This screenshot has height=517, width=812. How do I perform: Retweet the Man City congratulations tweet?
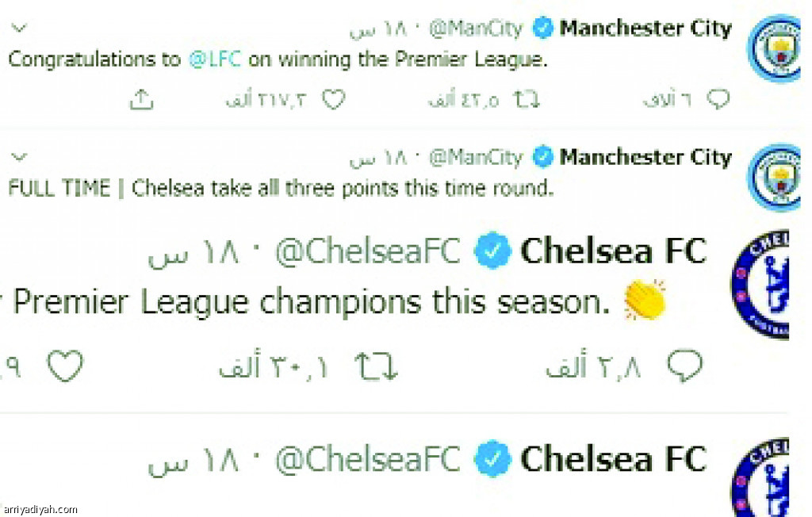click(x=527, y=99)
